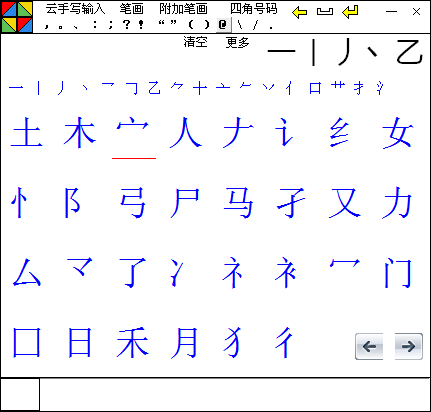Choose the 彳 step radical
The height and width of the screenshot is (412, 431).
284,343
